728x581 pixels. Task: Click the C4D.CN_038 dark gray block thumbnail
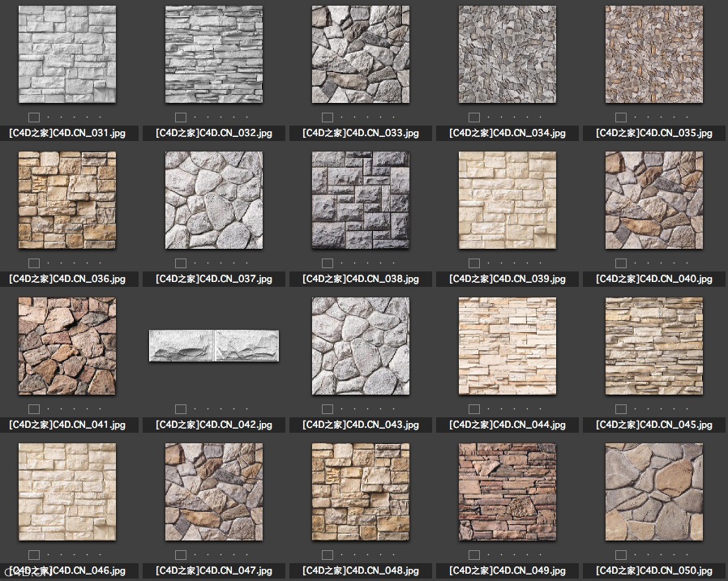click(x=361, y=200)
